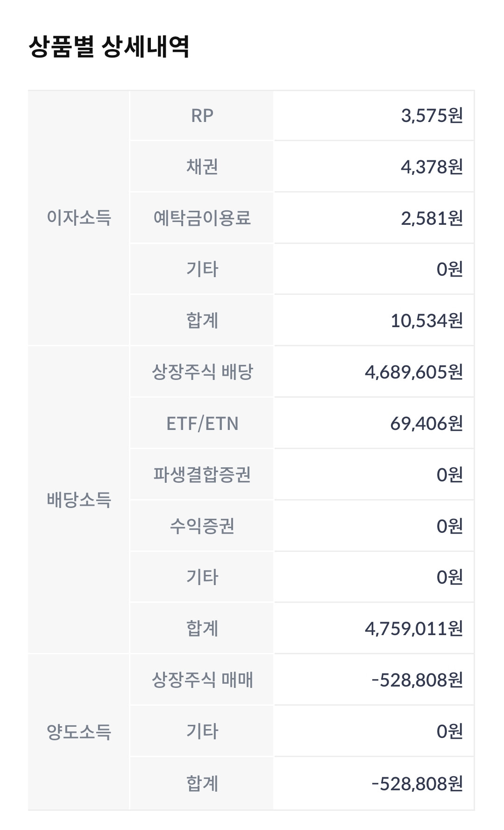Click the ETF/ETN amount 69,406원
504x830 pixels.
click(x=426, y=423)
